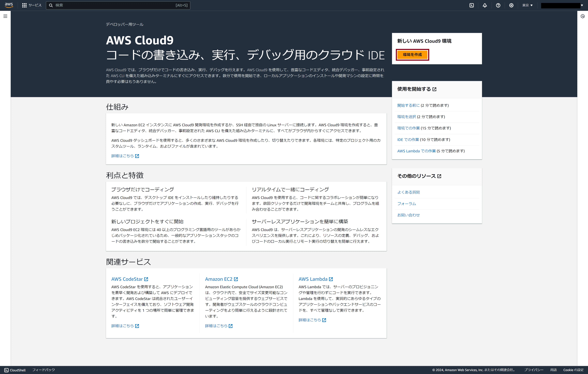This screenshot has width=588, height=374.
Task: Open the お問い合わせ link
Action: pos(408,215)
